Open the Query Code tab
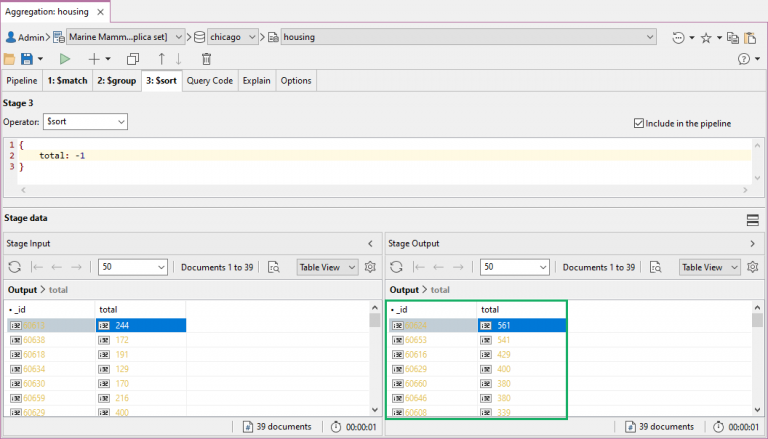 pyautogui.click(x=210, y=80)
